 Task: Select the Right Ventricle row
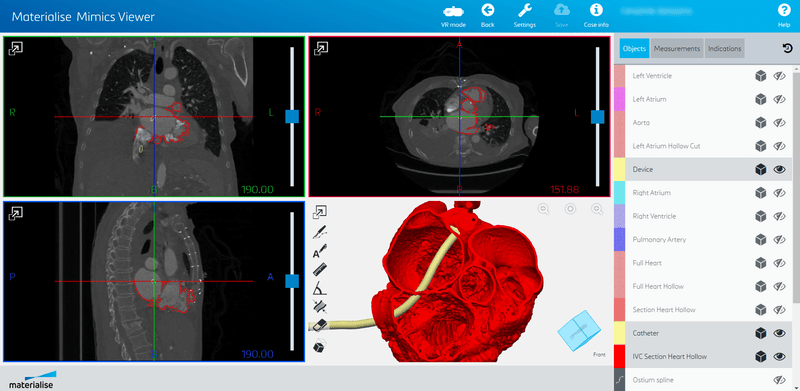click(704, 216)
